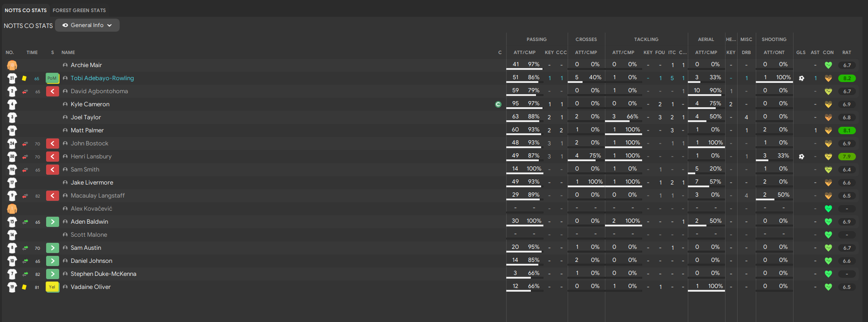Screen dimensions: 868x322
Task: Sort by the CON condition column header
Action: point(828,53)
